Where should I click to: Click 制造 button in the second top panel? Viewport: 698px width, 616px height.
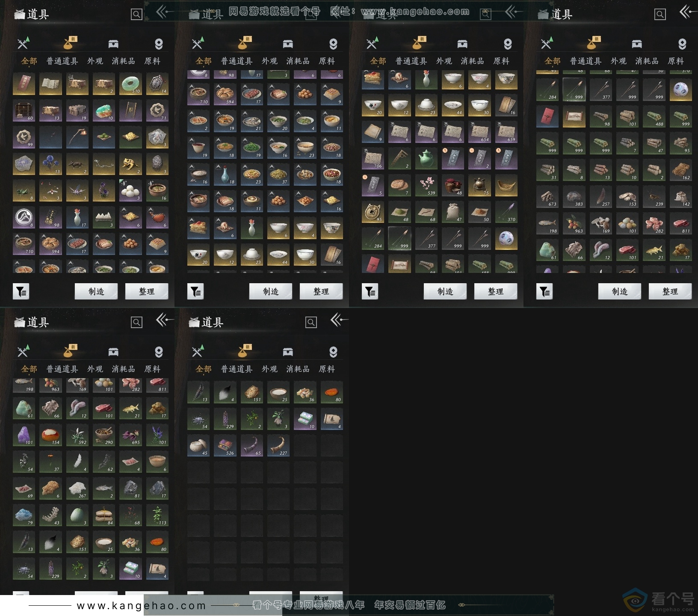click(x=271, y=291)
